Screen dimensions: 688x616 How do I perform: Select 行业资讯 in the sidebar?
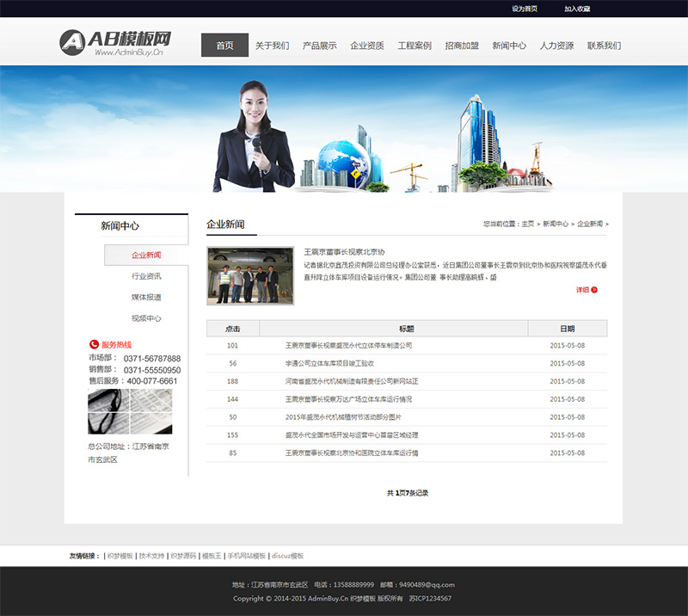(x=146, y=276)
